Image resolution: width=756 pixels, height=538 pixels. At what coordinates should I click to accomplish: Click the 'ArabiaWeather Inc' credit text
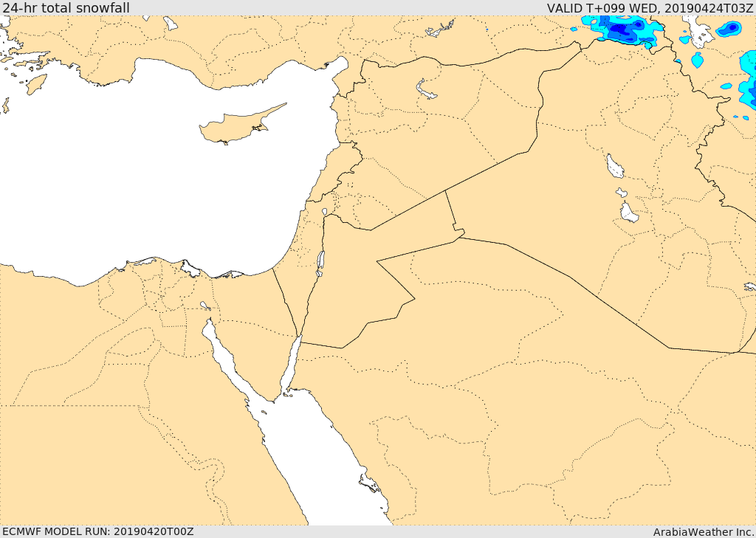[704, 532]
